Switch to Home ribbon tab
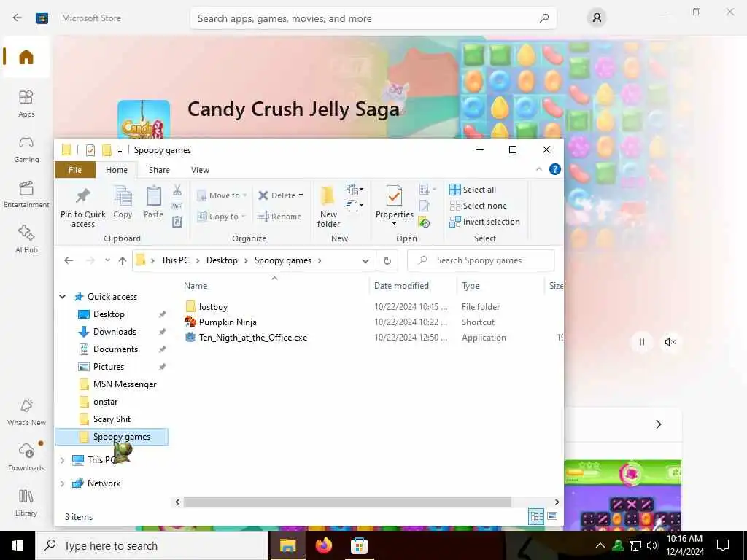The image size is (747, 560). (117, 170)
